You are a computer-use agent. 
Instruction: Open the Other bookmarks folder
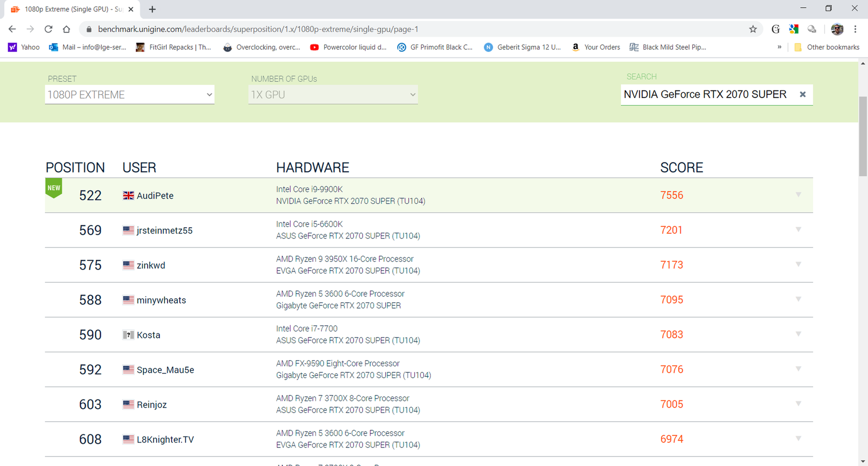(827, 47)
